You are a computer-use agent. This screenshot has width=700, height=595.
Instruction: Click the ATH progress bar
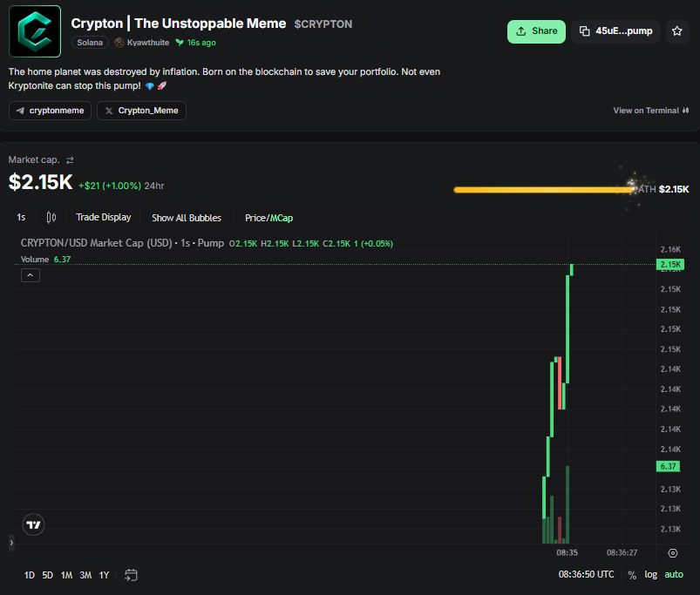pos(544,190)
